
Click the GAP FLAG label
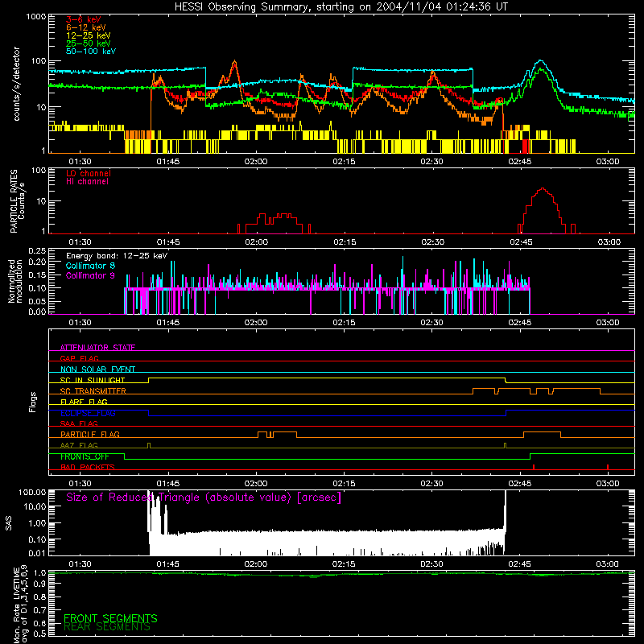[79, 358]
